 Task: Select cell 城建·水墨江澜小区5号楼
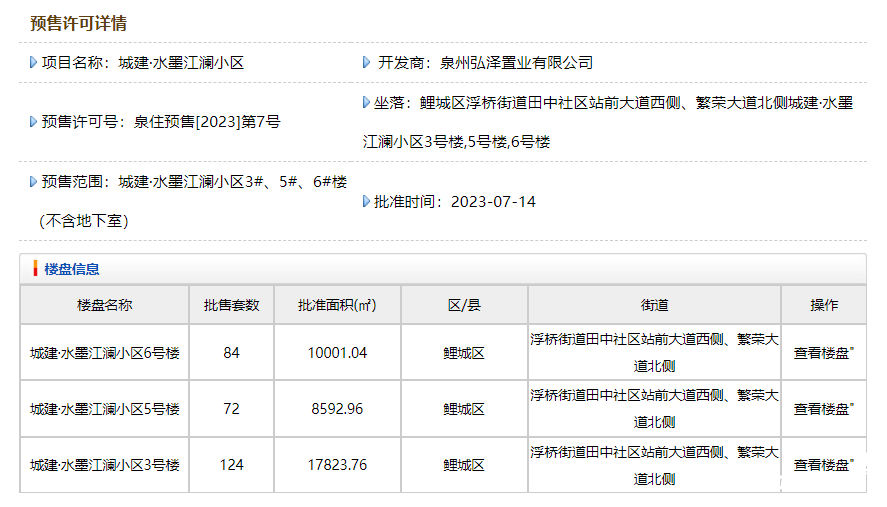click(105, 409)
